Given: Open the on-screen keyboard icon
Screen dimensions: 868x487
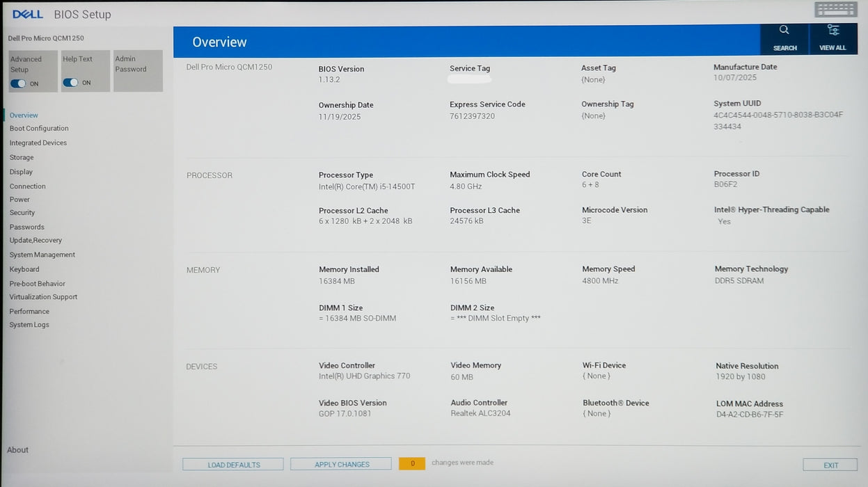Looking at the screenshot, I should click(x=835, y=10).
